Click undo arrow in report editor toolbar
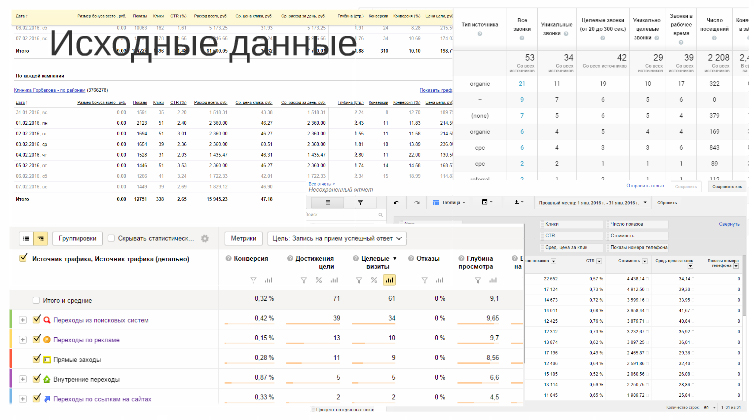The width and height of the screenshot is (754, 420). tap(396, 203)
